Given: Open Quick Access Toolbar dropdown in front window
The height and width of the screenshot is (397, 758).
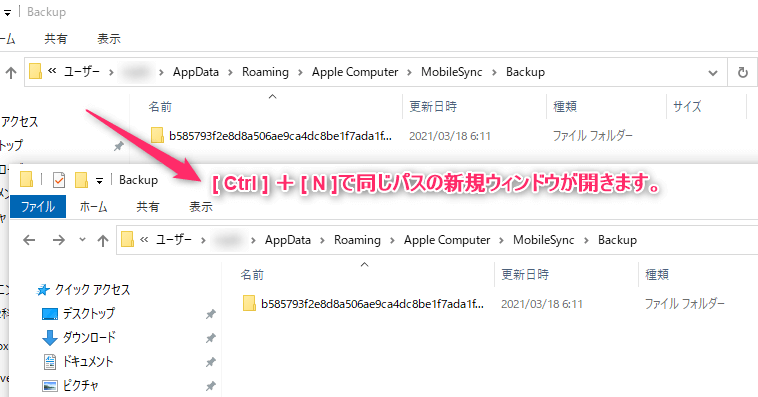Looking at the screenshot, I should click(99, 181).
